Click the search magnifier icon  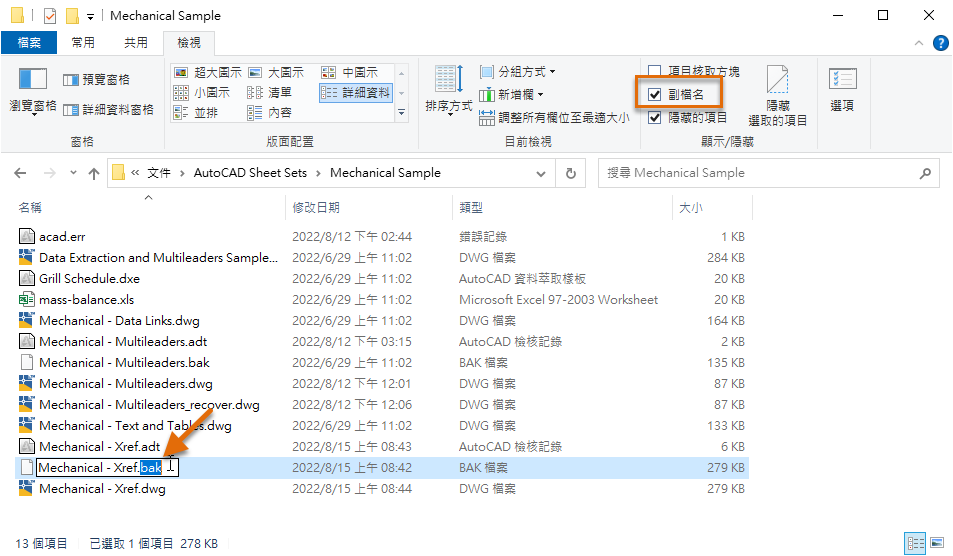[x=925, y=173]
